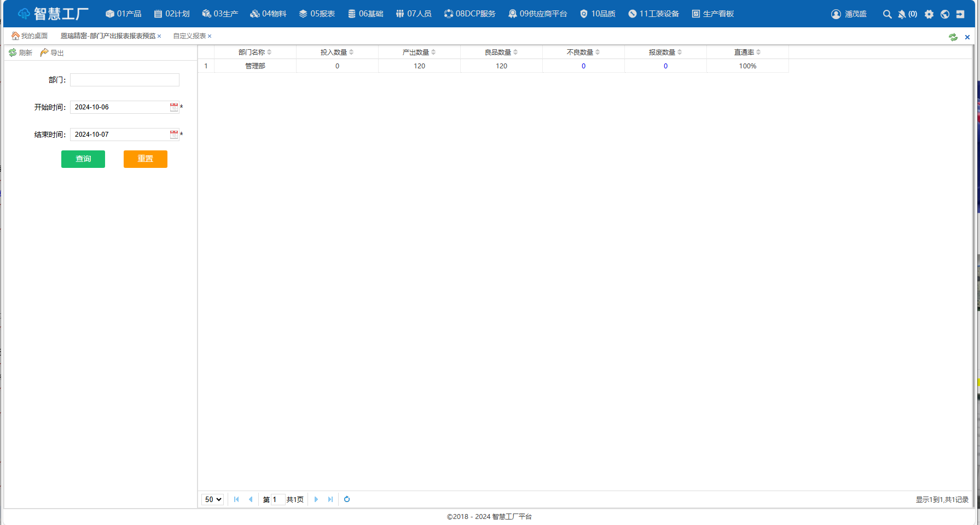Open the 05报表 menu
Screen dimensions: 980x525
coord(317,14)
